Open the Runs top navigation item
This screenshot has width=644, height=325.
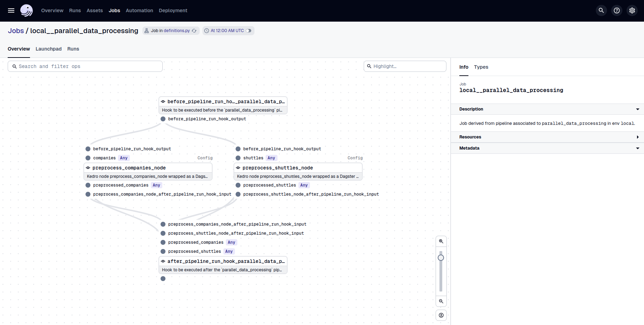(75, 10)
